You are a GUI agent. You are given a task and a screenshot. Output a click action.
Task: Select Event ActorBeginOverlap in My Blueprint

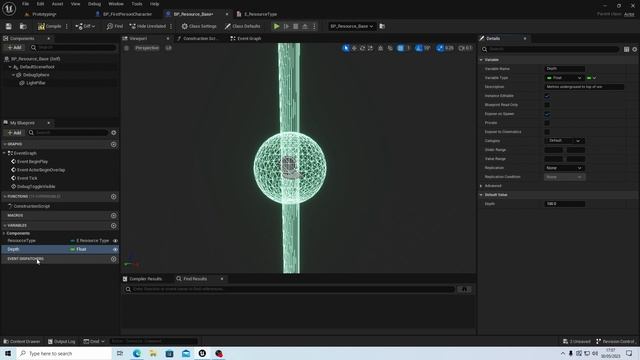coord(41,170)
